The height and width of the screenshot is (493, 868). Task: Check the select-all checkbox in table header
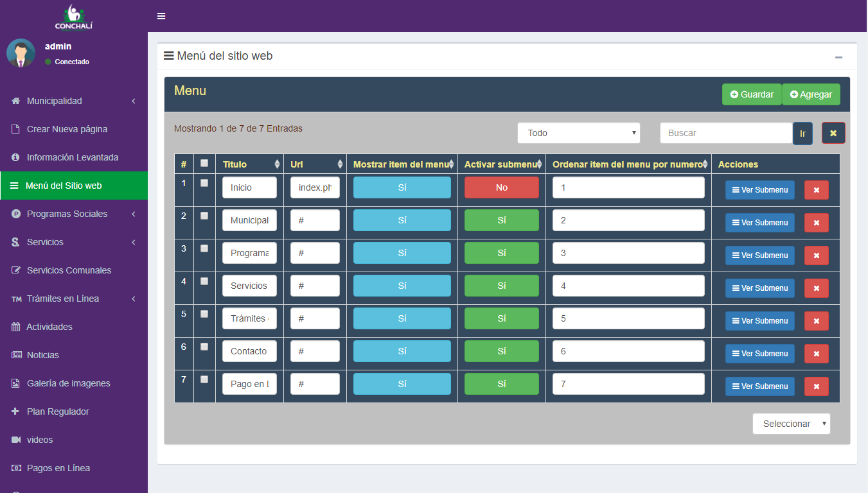(x=204, y=163)
